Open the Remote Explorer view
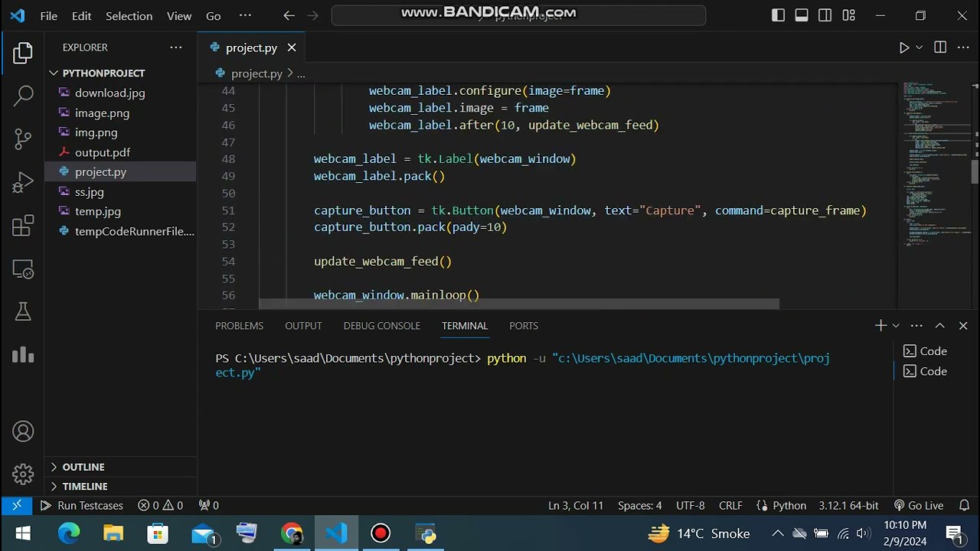The height and width of the screenshot is (551, 980). [x=23, y=269]
